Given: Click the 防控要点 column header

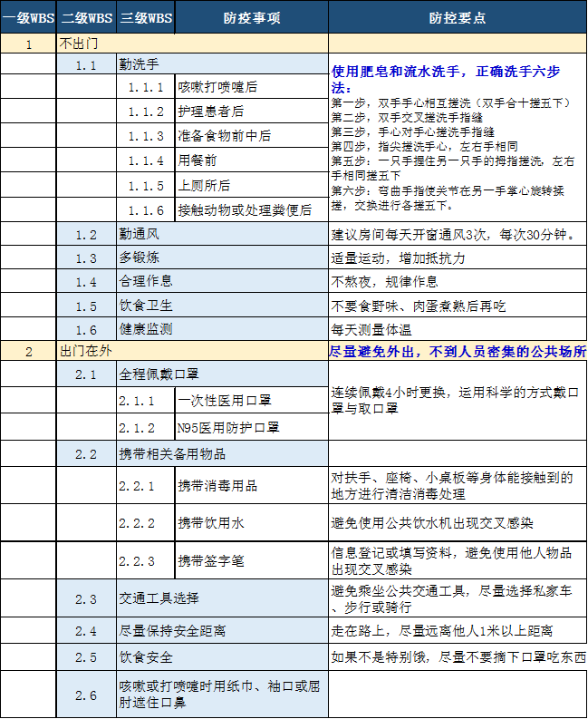Looking at the screenshot, I should click(458, 17).
